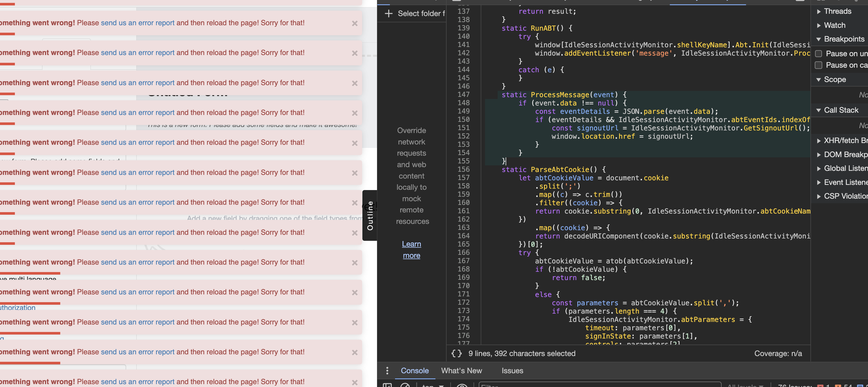Open the Issues drawer tab
Image resolution: width=868 pixels, height=387 pixels.
pos(512,370)
